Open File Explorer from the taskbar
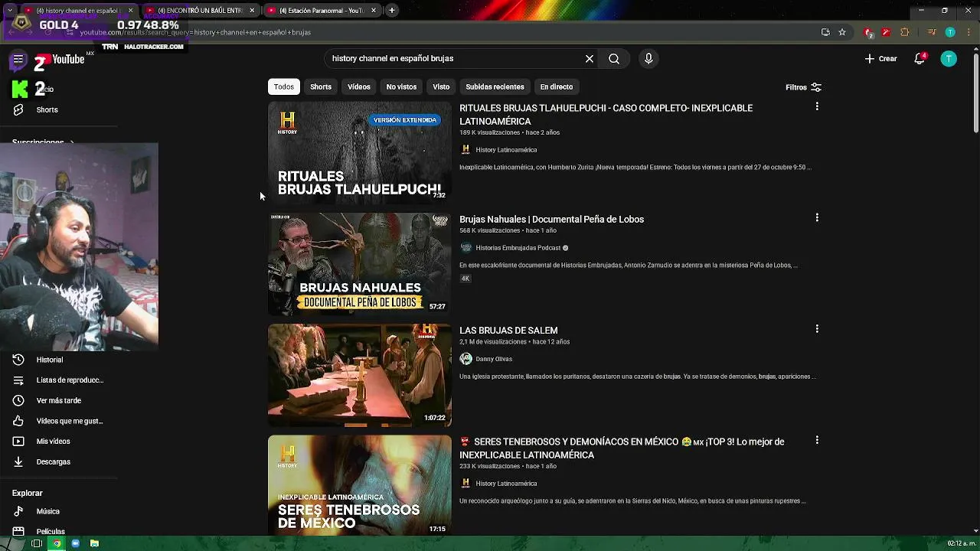 coord(94,543)
